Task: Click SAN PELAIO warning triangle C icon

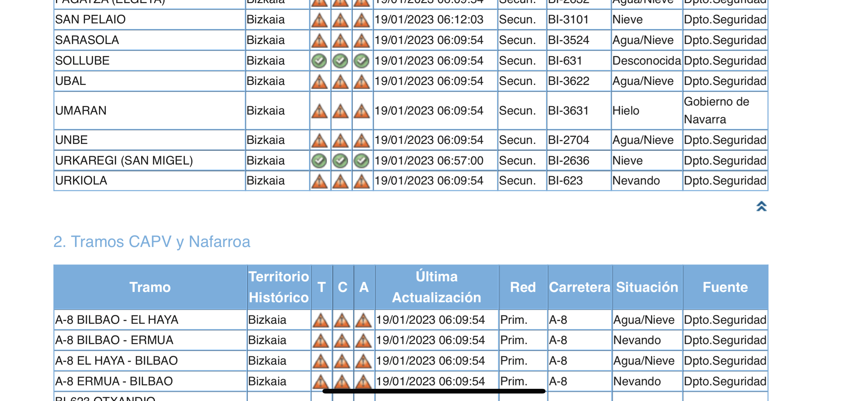Action: click(x=340, y=20)
